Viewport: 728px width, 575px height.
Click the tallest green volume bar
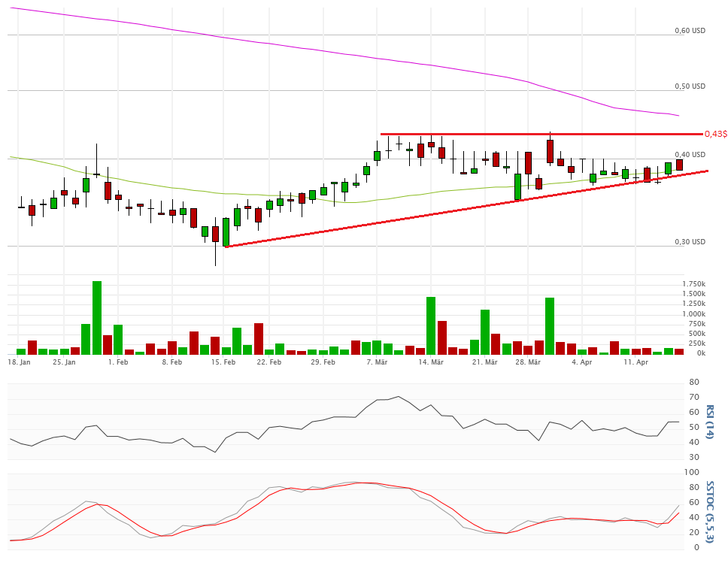pos(97,317)
